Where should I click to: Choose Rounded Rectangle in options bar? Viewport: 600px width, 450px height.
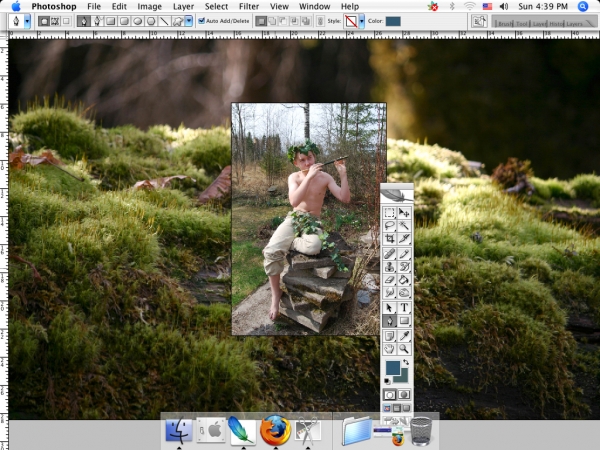pos(124,21)
